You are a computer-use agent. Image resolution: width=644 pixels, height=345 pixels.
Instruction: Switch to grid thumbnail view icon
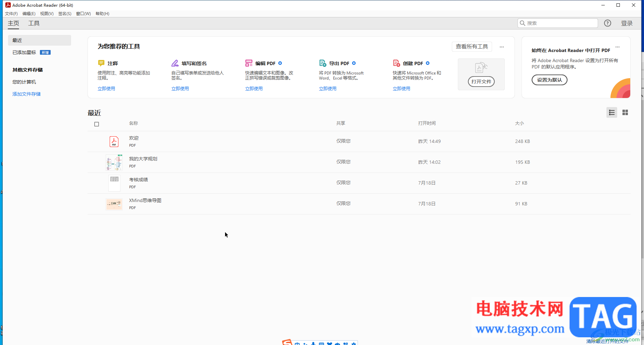tap(625, 112)
